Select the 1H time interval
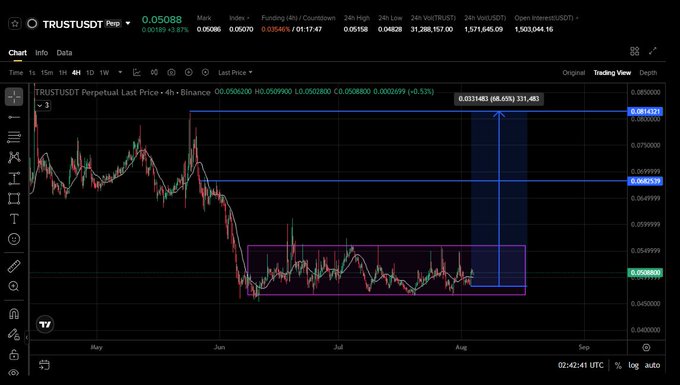 click(x=63, y=72)
